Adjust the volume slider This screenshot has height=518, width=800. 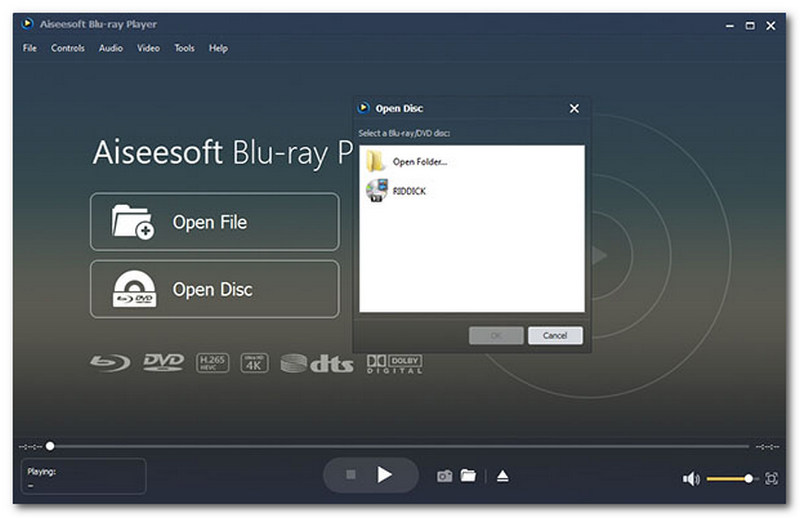tap(732, 479)
